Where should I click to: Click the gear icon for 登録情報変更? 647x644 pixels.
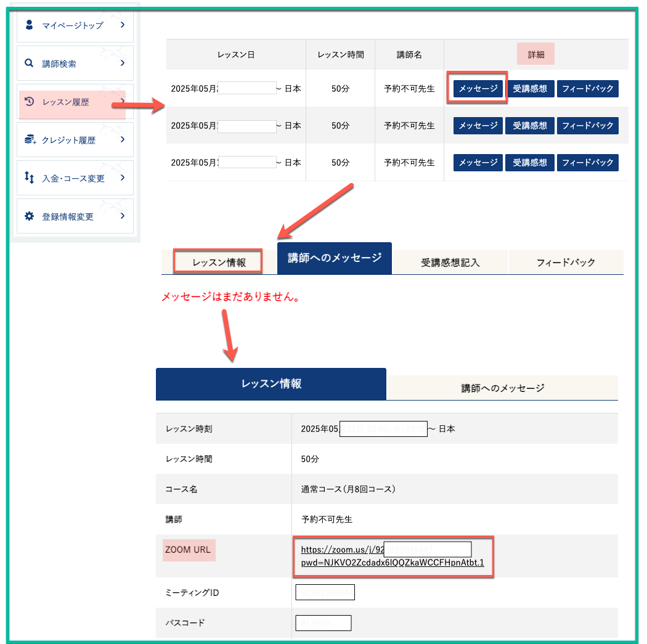pos(29,216)
